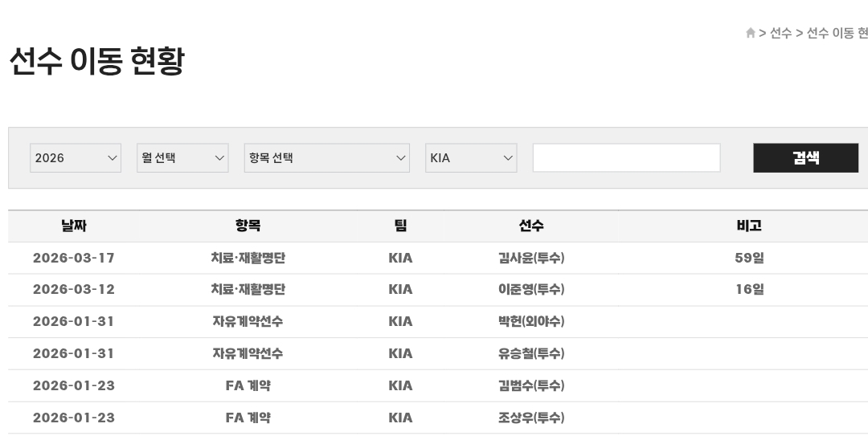Open player 박헌(외야수) entry
The width and height of the screenshot is (868, 440).
[531, 322]
